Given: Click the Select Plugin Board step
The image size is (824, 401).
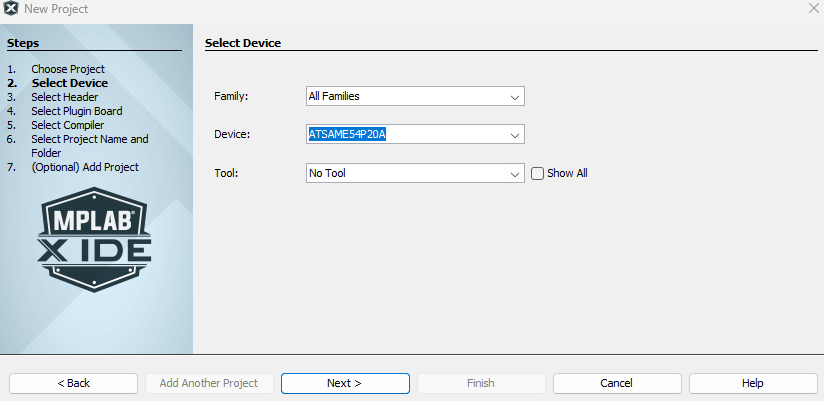Looking at the screenshot, I should [x=77, y=111].
